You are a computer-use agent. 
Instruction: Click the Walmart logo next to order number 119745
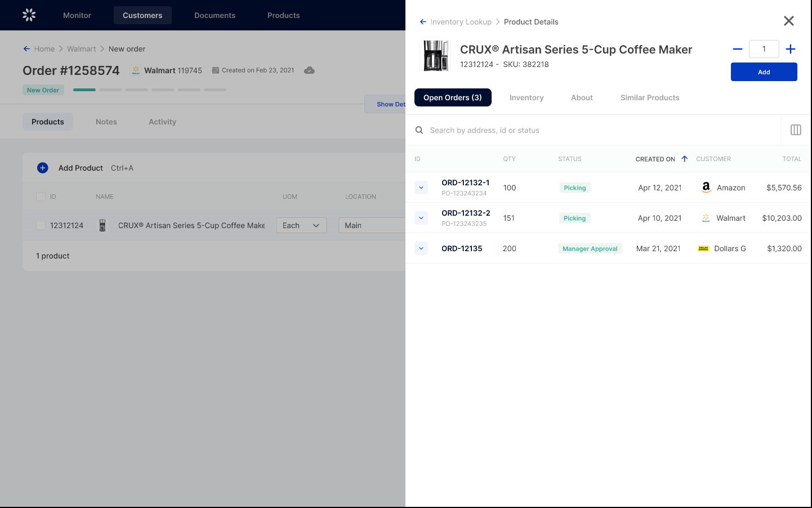135,70
